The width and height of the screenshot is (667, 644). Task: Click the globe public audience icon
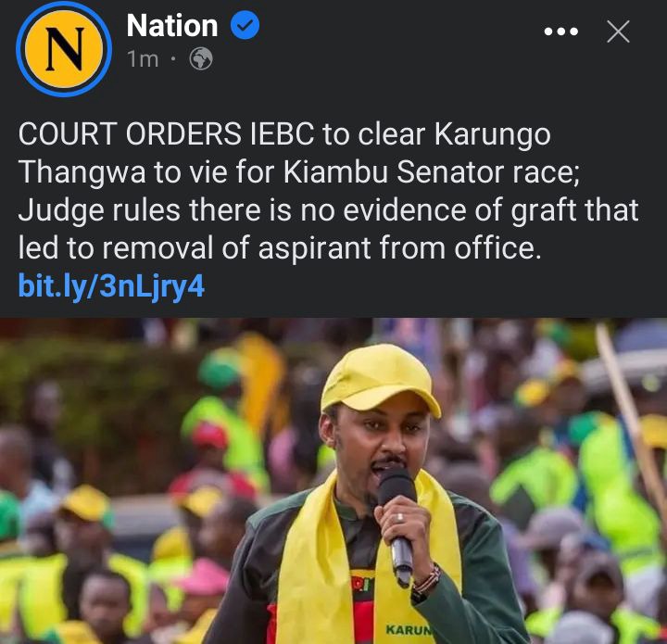(201, 58)
